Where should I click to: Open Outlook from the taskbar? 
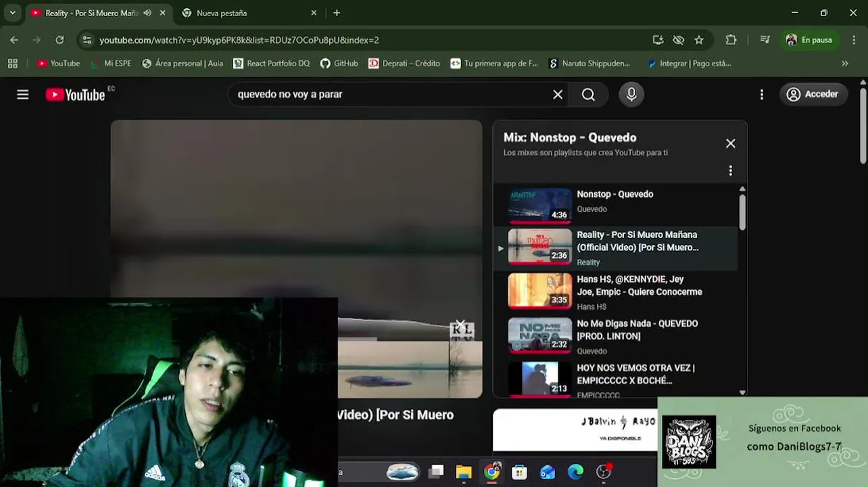coord(548,471)
